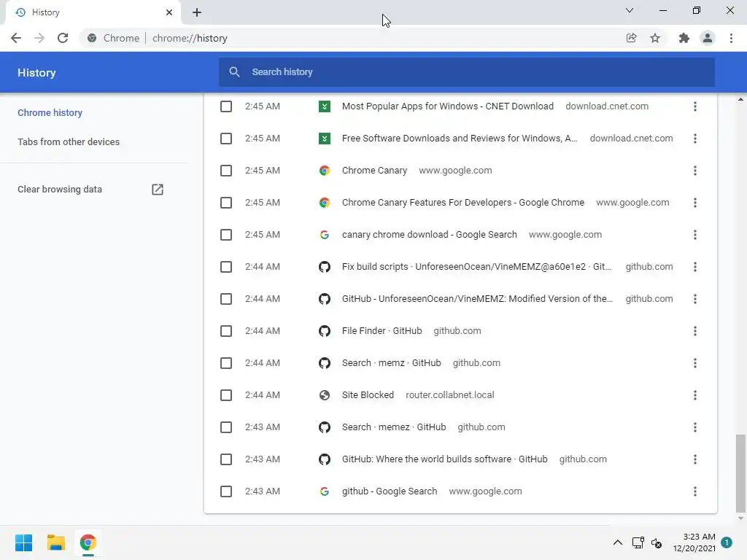
Task: Open GitHub Where the world builds software link
Action: 444,459
